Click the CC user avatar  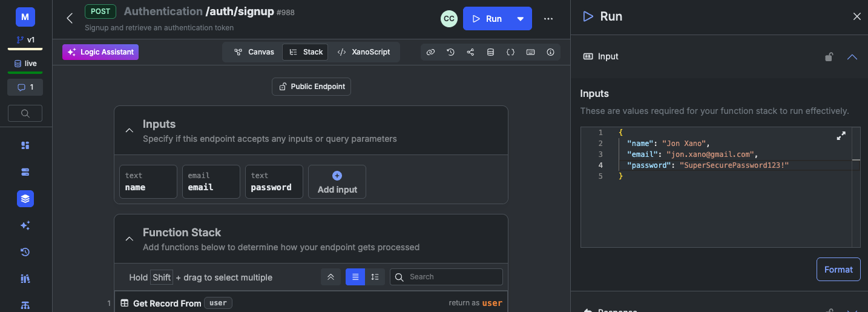tap(449, 19)
